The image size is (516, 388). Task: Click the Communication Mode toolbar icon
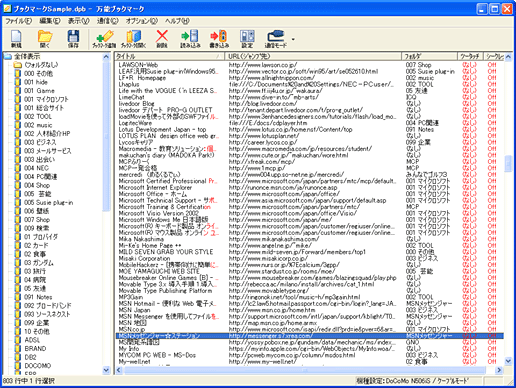[x=275, y=38]
